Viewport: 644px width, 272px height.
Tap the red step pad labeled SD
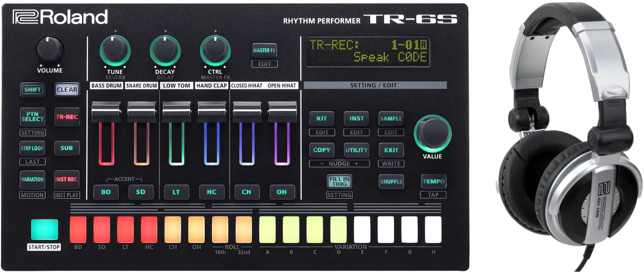[102, 230]
